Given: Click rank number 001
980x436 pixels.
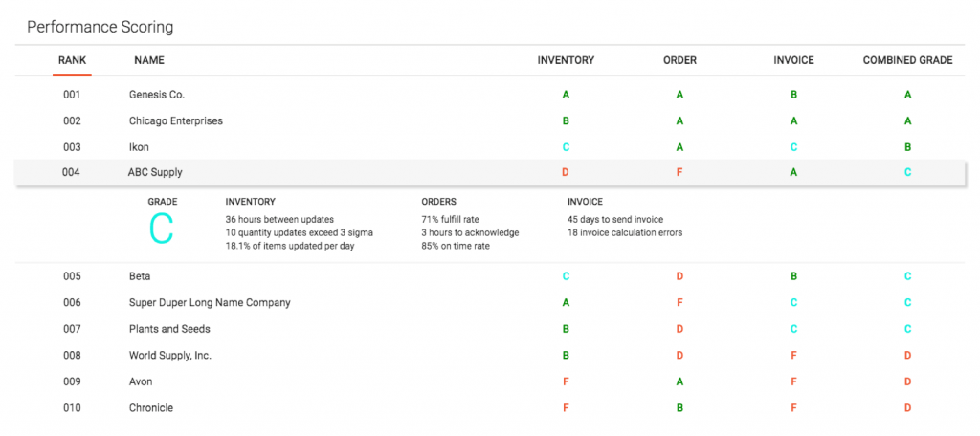Looking at the screenshot, I should 72,95.
